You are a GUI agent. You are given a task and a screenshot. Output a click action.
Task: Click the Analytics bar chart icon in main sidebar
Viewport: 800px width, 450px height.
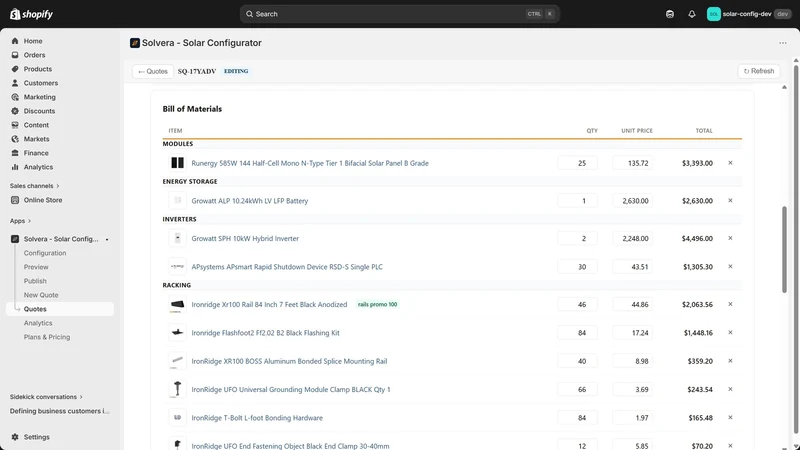[15, 167]
